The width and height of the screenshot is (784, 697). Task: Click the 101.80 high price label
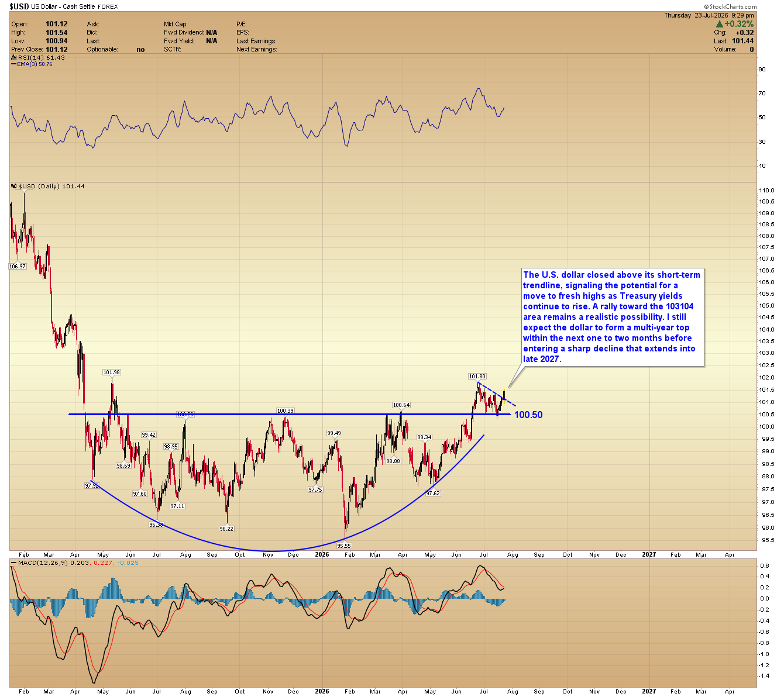click(x=477, y=377)
